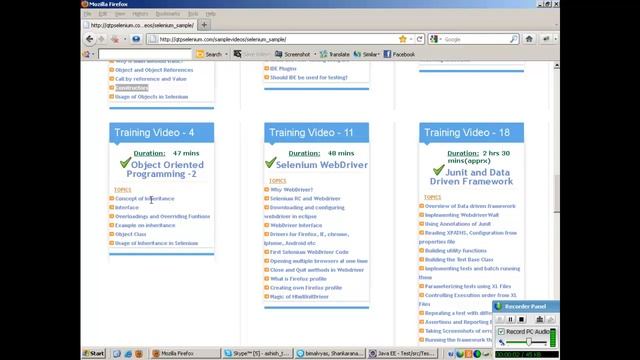Viewport: 640px width, 360px height.
Task: Open the Similar toolbar button
Action: point(367,54)
